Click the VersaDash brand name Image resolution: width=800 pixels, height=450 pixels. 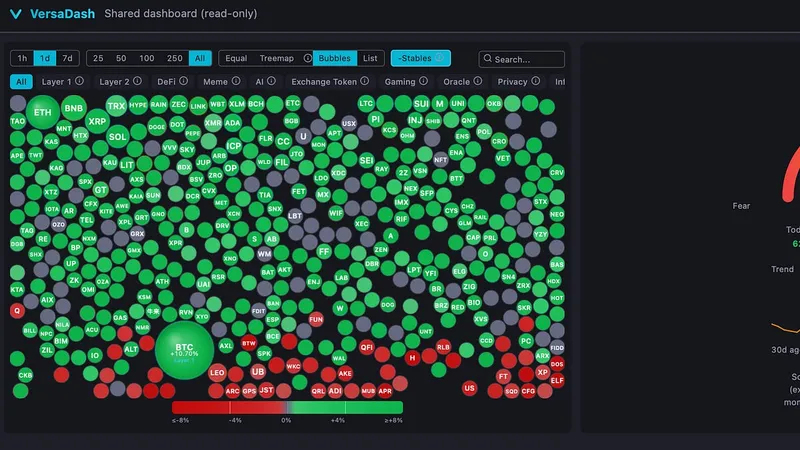tap(62, 14)
